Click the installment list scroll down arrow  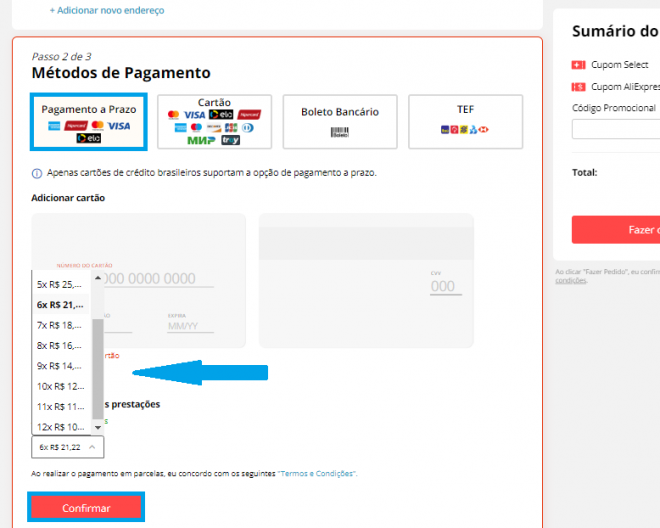[x=98, y=427]
